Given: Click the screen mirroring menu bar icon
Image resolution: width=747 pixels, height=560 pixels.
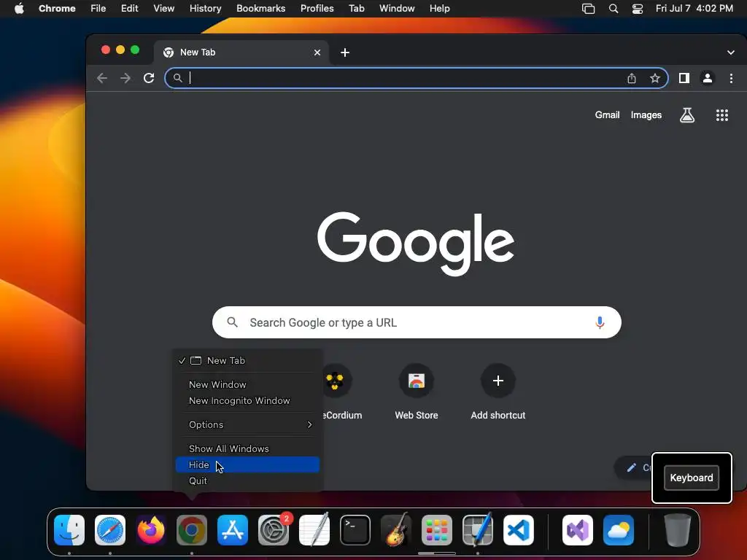Looking at the screenshot, I should [x=589, y=8].
